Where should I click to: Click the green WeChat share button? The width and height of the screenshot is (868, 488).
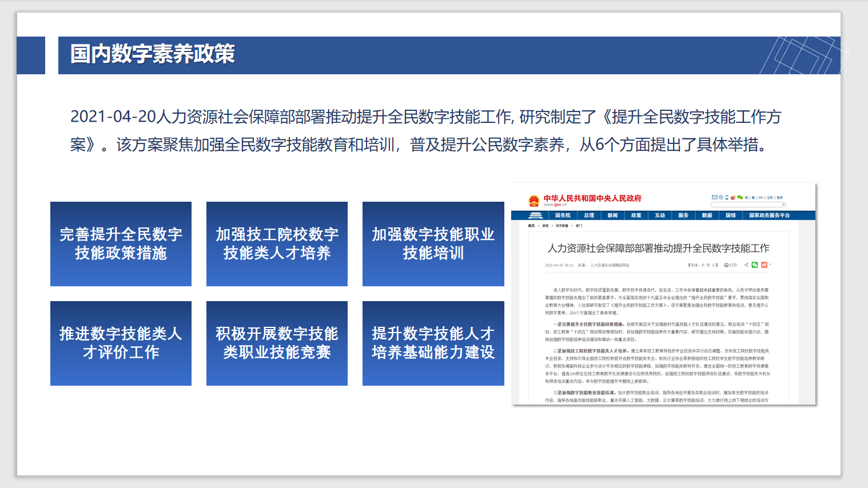pyautogui.click(x=755, y=265)
